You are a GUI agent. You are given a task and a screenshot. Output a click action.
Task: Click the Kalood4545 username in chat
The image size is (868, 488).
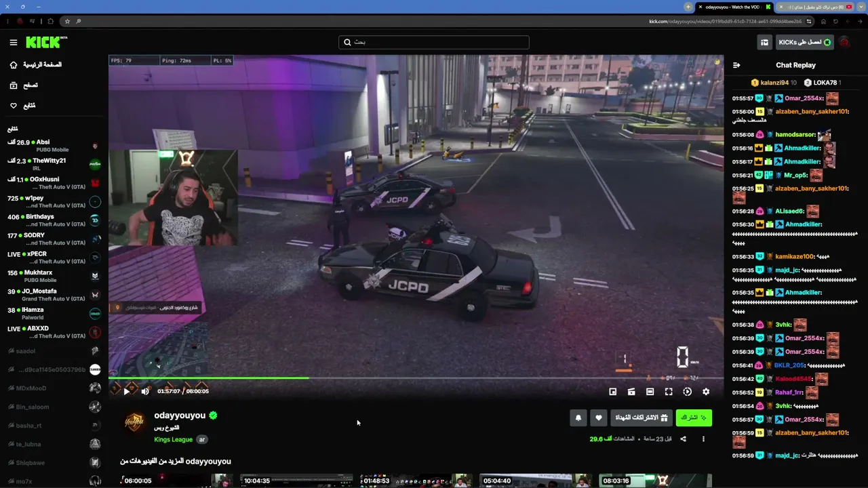tap(793, 379)
